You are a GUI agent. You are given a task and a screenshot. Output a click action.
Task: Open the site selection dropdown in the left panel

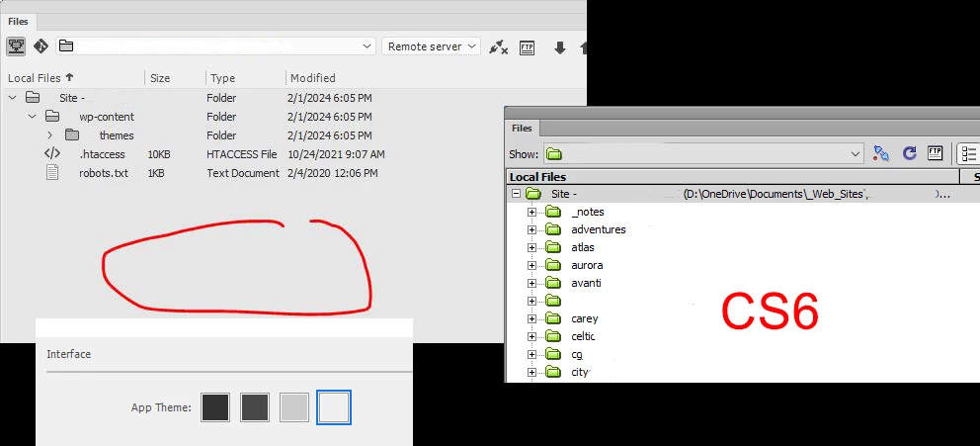pos(215,46)
